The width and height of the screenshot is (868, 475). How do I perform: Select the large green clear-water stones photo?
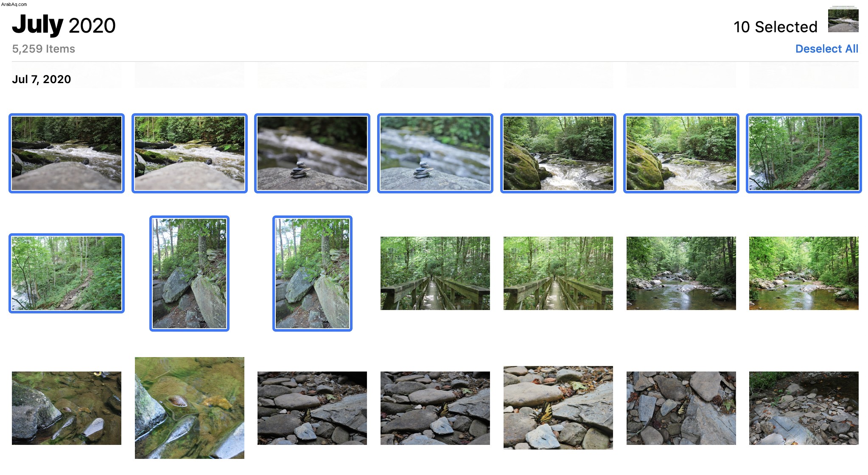190,408
